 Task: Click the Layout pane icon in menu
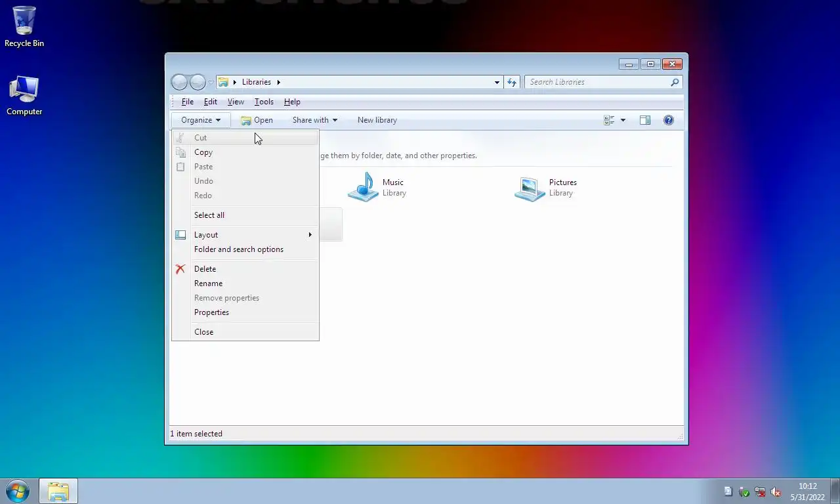pyautogui.click(x=180, y=235)
